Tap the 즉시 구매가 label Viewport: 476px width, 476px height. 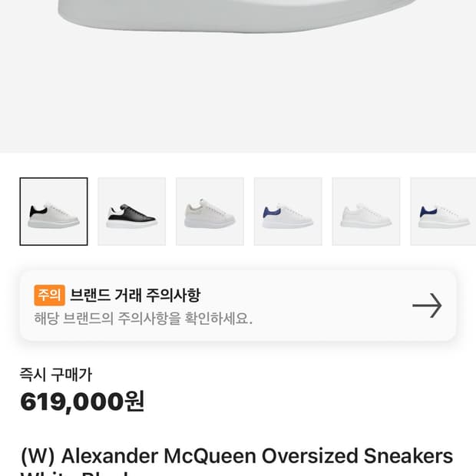[x=56, y=375]
